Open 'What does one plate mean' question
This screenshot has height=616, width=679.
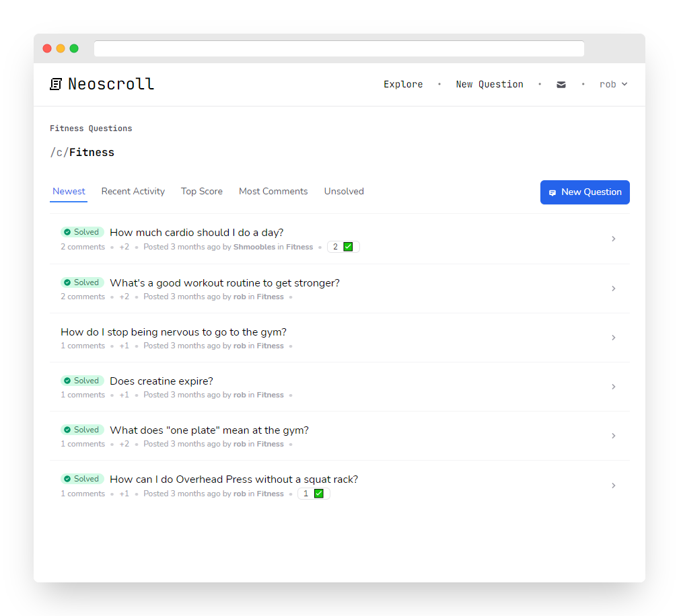(x=209, y=430)
